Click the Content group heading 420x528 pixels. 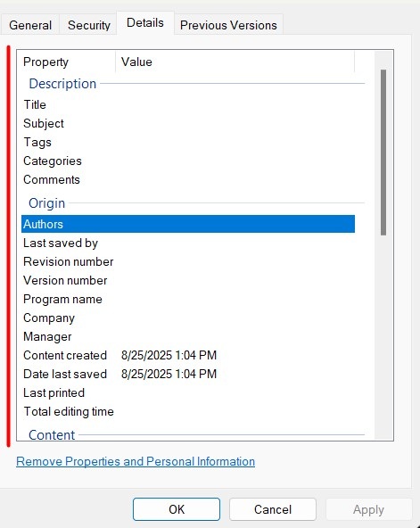[x=52, y=434]
